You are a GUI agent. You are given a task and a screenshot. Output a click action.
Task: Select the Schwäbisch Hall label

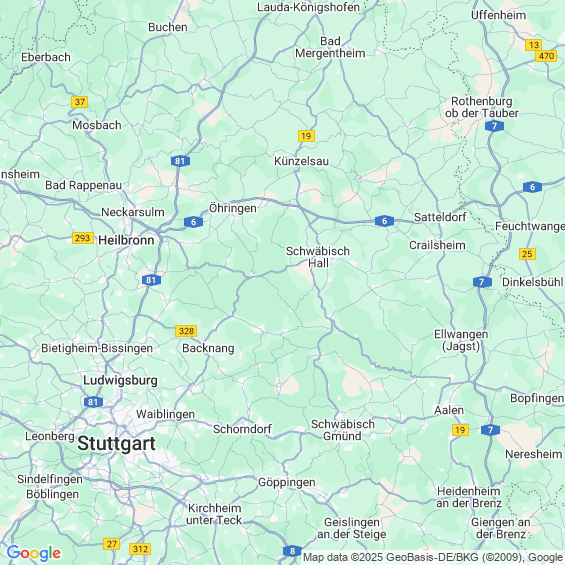318,257
